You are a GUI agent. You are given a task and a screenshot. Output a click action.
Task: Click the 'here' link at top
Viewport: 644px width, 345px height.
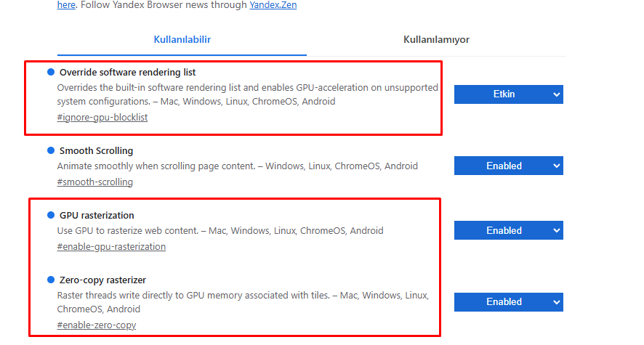(66, 5)
